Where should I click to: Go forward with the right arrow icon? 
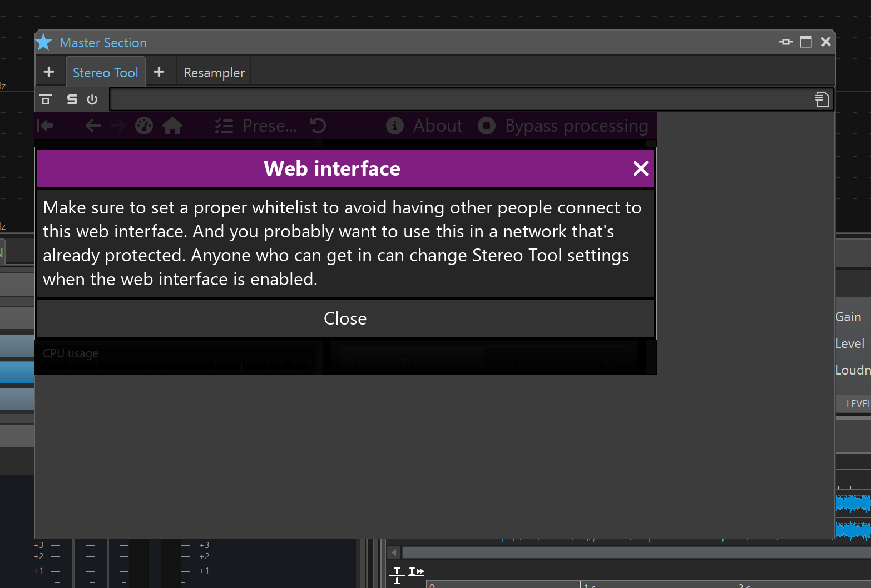(x=118, y=126)
